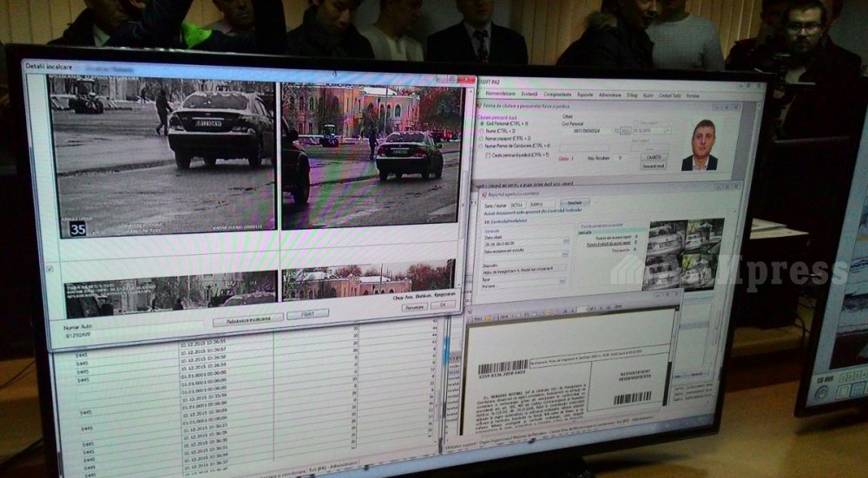Open the Rapoarte menu
This screenshot has width=868, height=478.
585,94
